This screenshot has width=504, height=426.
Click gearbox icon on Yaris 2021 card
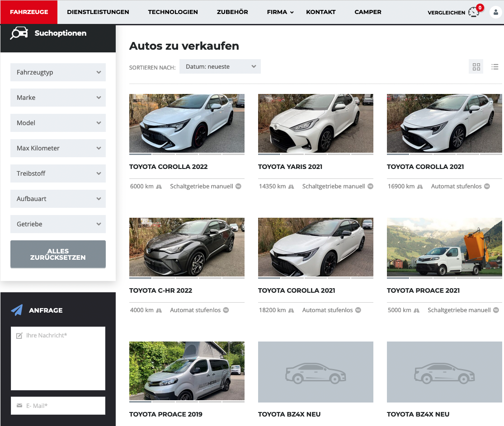[370, 186]
